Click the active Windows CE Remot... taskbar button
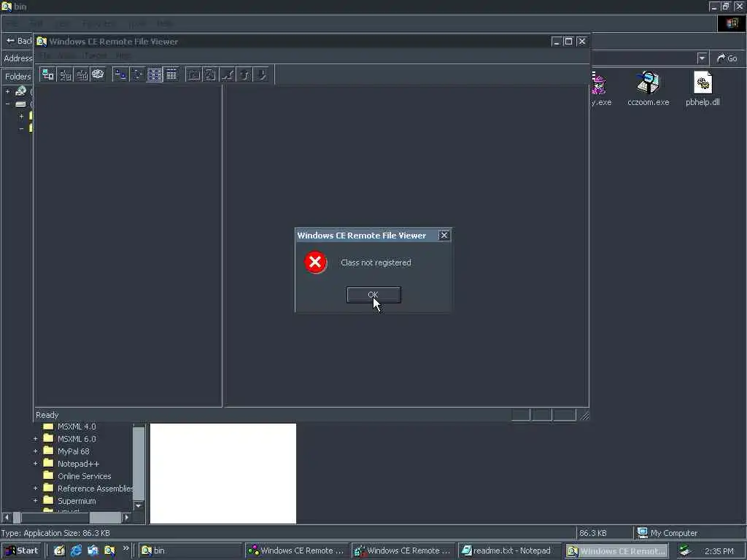The height and width of the screenshot is (560, 747). [x=617, y=551]
